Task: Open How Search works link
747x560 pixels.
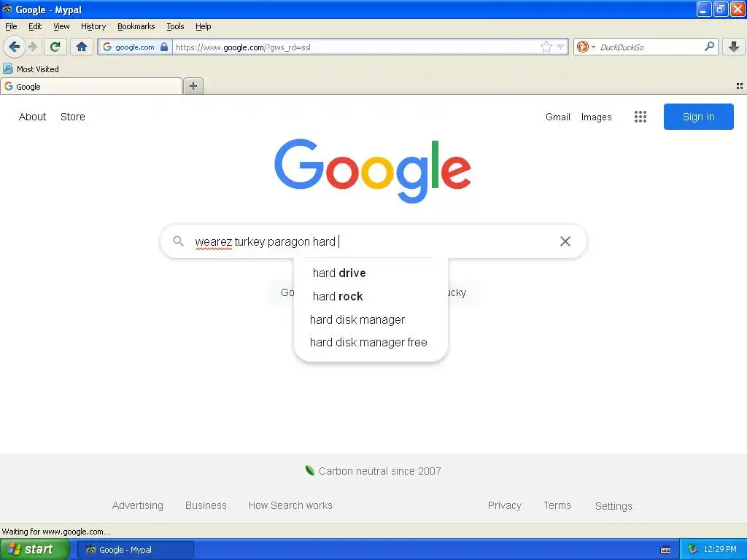Action: (290, 505)
